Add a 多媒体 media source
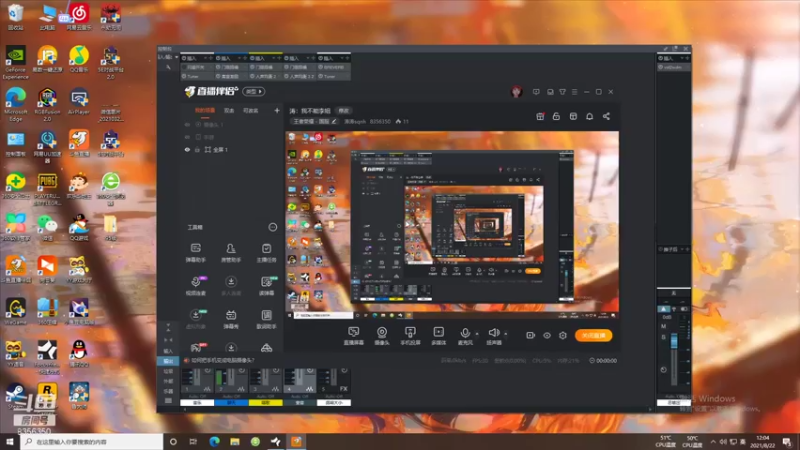 coord(438,336)
